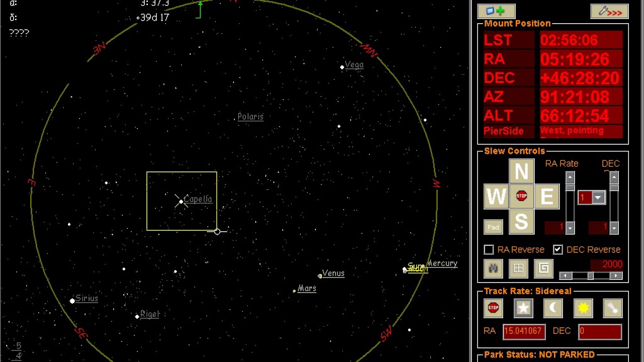
Task: Select custom comet tracking icon
Action: click(613, 308)
